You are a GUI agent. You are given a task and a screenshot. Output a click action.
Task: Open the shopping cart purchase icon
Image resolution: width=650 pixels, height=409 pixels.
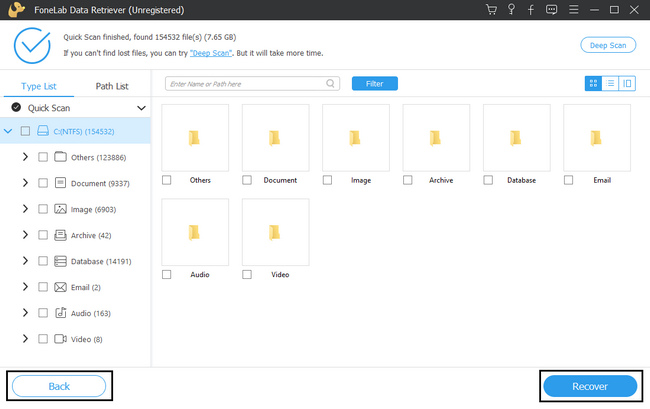pos(491,10)
